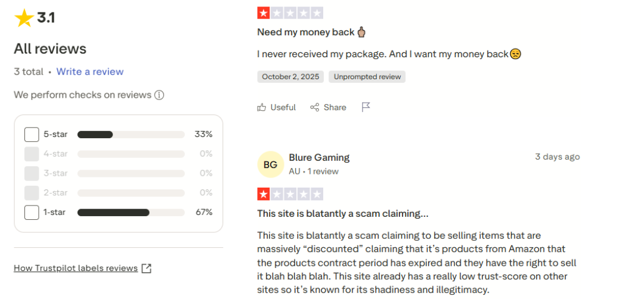The width and height of the screenshot is (644, 299).
Task: Click the disabled 2-star filter checkbox
Action: pos(32,193)
